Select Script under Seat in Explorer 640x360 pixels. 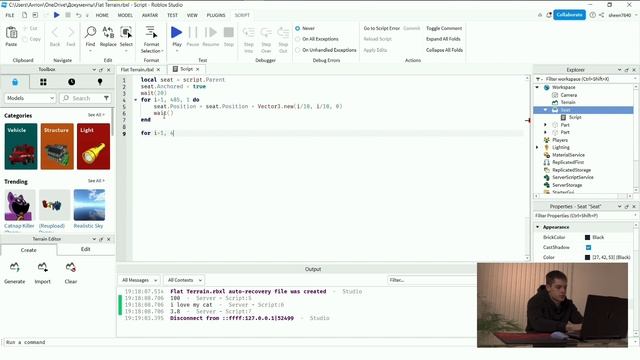pos(575,117)
